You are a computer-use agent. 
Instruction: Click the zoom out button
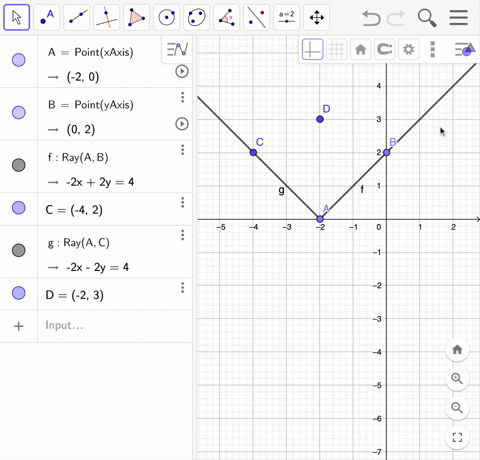(457, 408)
